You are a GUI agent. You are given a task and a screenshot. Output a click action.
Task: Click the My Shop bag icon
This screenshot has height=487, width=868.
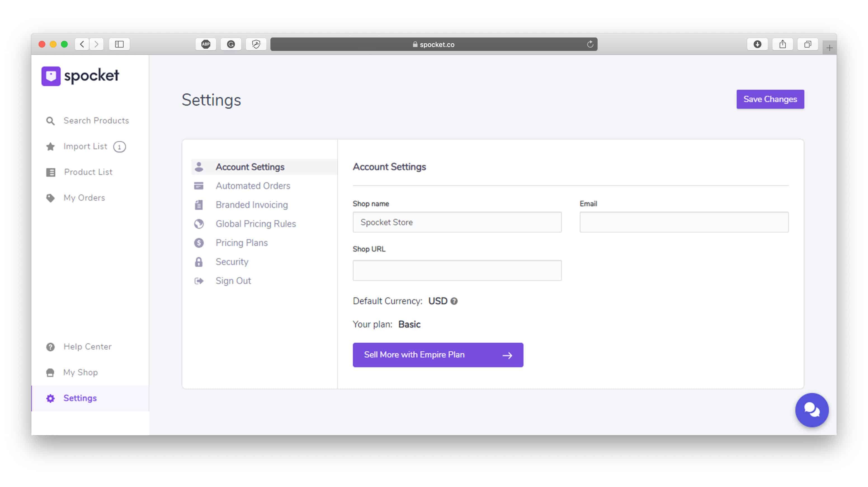51,372
